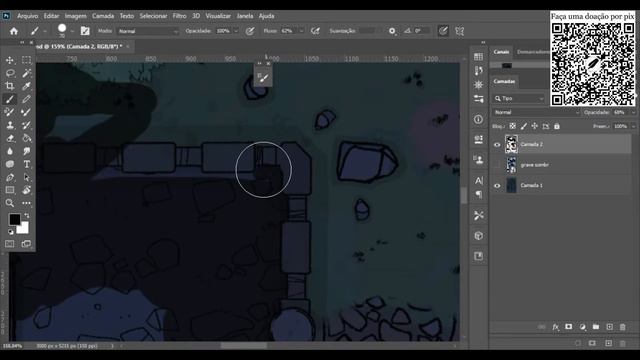Show the grave sombr layer
640x360 pixels.
(497, 165)
